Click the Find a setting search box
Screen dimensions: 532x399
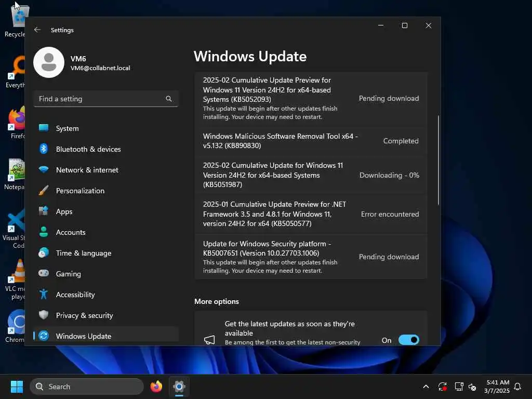(106, 99)
